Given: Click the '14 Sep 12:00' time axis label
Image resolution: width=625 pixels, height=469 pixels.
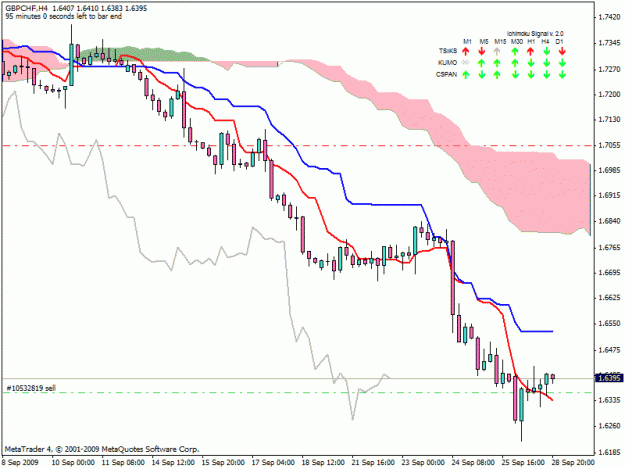Looking at the screenshot, I should [x=173, y=462].
